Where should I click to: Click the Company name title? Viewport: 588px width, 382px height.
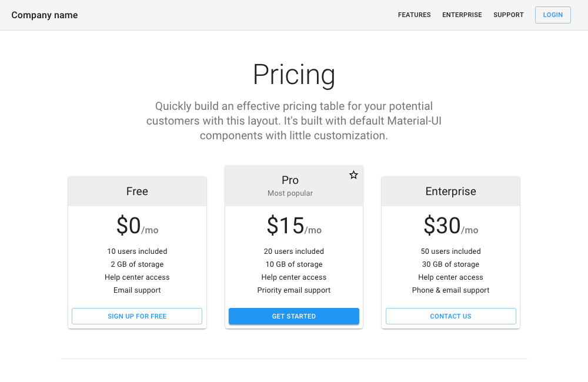45,15
